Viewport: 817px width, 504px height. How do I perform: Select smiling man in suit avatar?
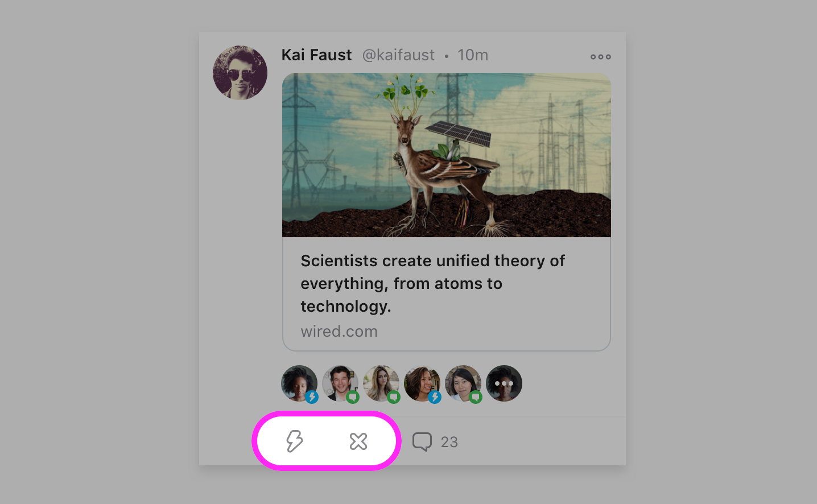tap(339, 381)
